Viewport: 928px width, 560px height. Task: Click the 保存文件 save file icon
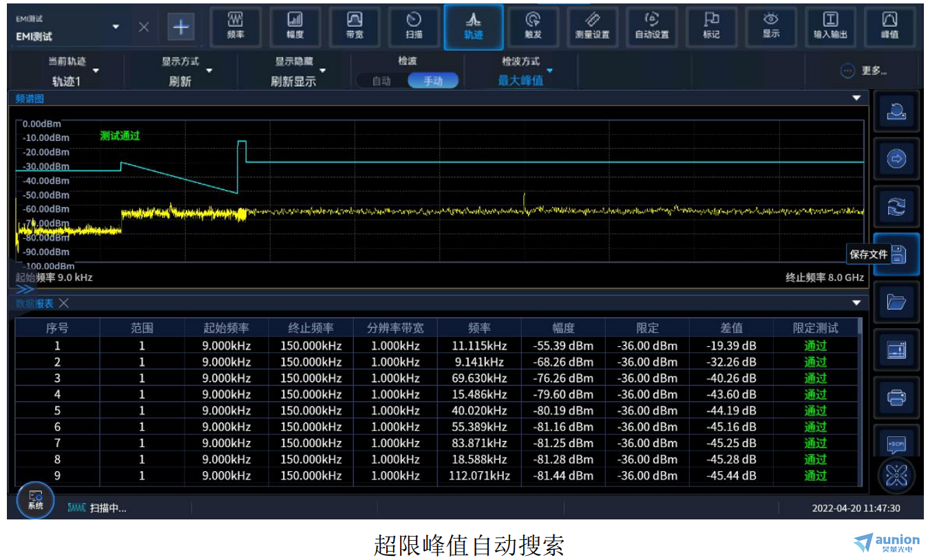896,255
